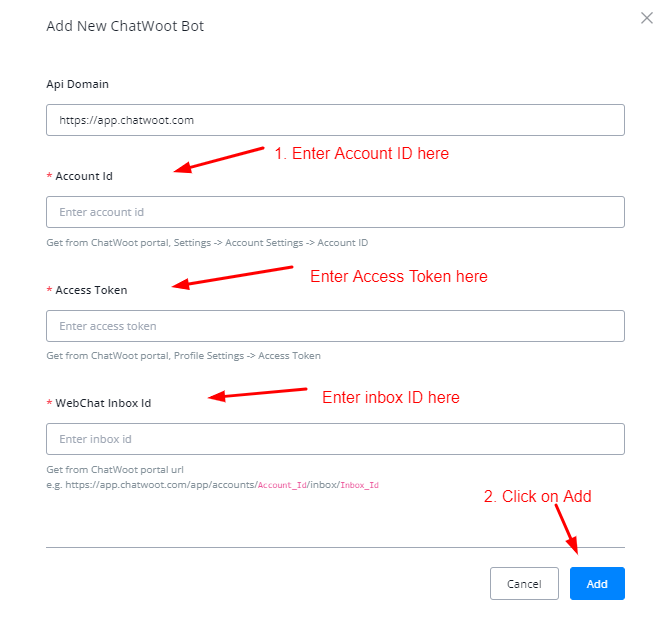Click the Add New ChatWoot Bot title

(125, 26)
